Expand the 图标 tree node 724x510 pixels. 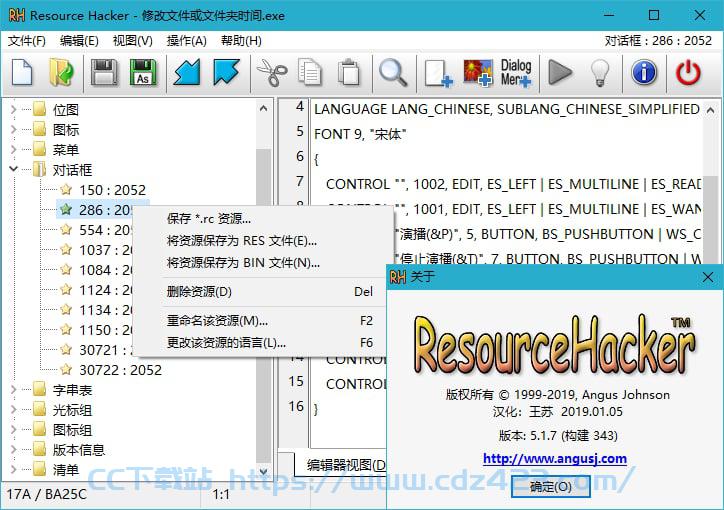(x=13, y=129)
